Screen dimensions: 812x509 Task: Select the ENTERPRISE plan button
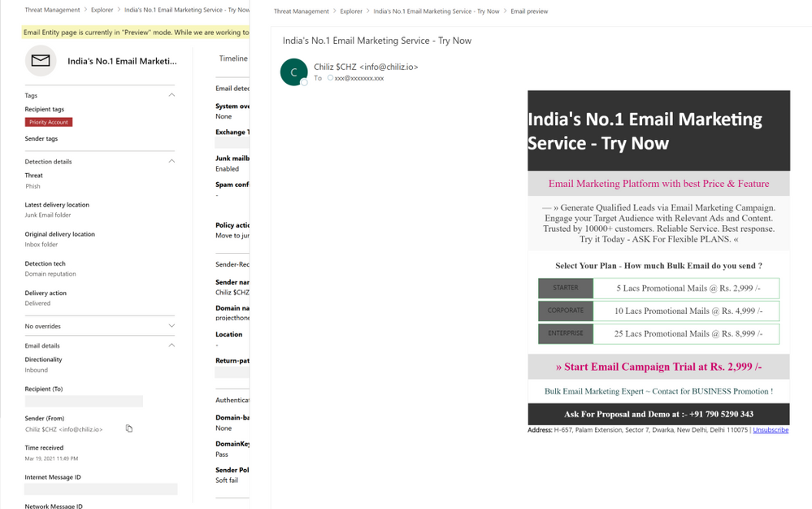566,333
